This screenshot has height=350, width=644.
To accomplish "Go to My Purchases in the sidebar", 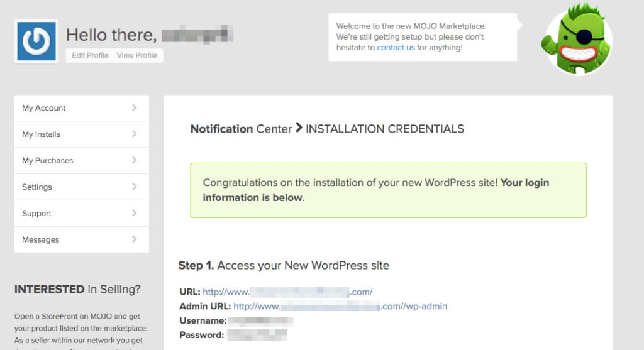I will tap(48, 161).
